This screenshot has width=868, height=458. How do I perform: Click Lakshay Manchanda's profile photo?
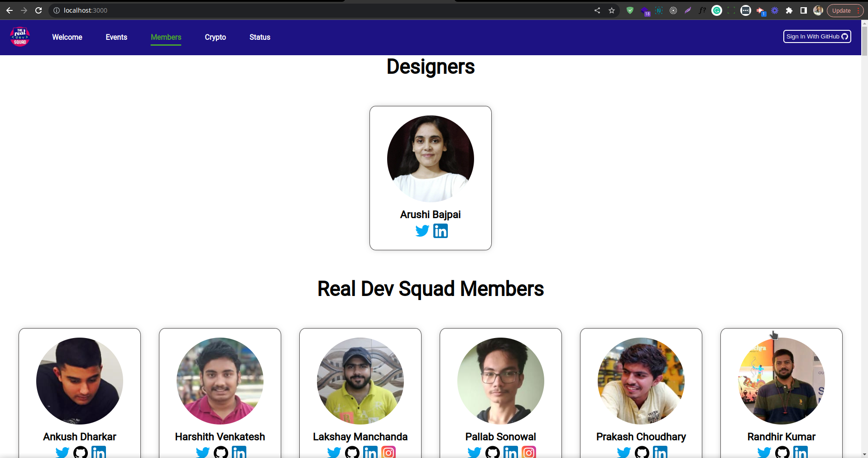(360, 381)
